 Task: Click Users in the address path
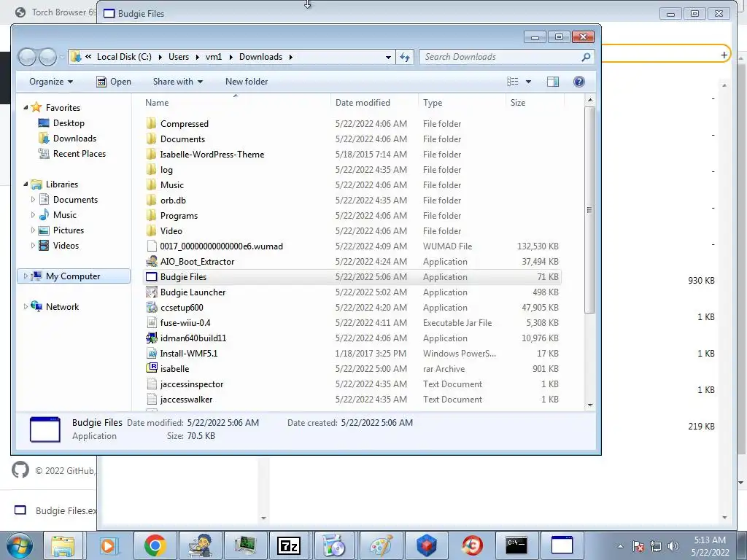click(179, 57)
